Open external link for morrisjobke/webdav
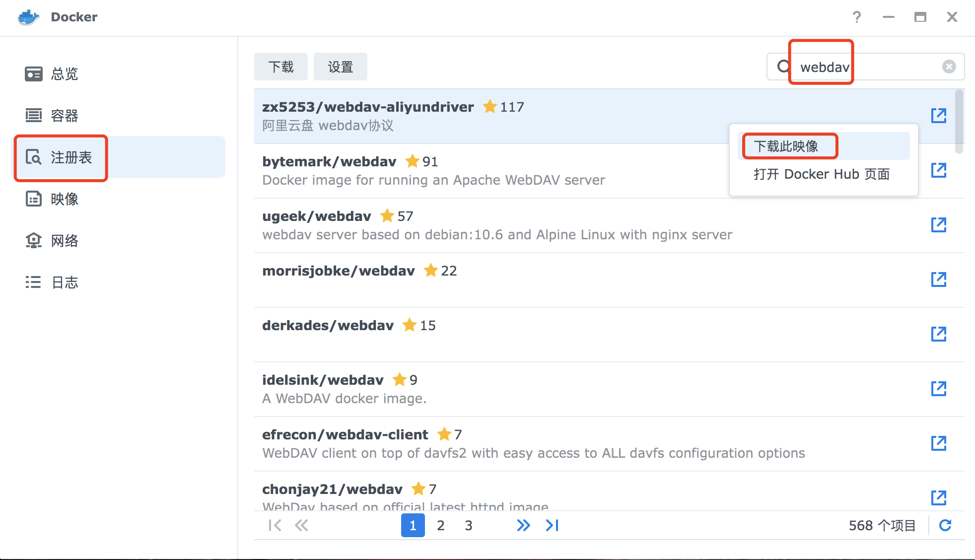 click(x=939, y=280)
